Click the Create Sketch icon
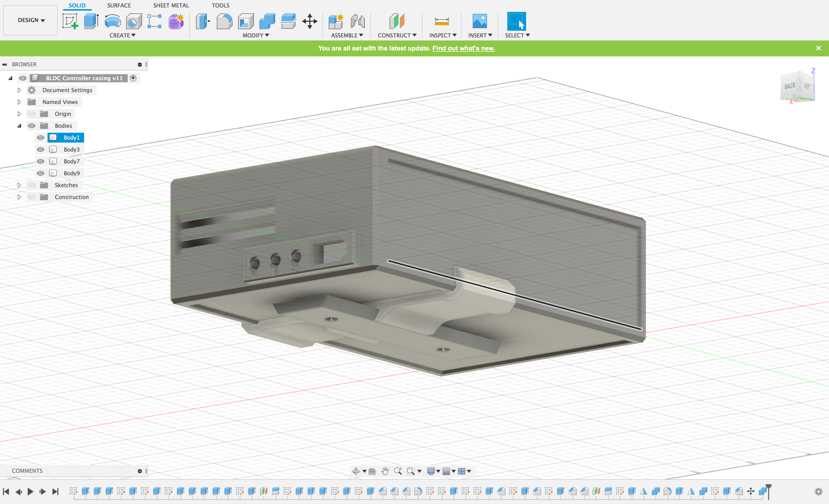 [70, 21]
